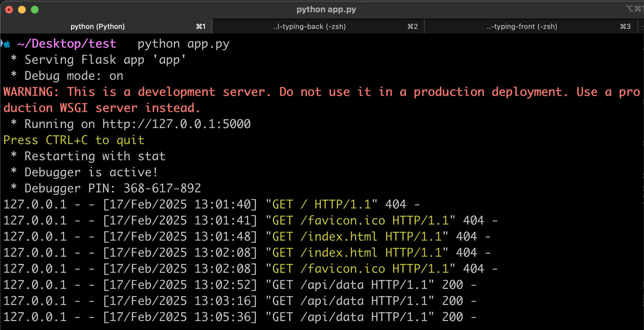Viewport: 644px width, 330px height.
Task: Click the ⌘2 shortcut label on second tab
Action: pos(412,26)
